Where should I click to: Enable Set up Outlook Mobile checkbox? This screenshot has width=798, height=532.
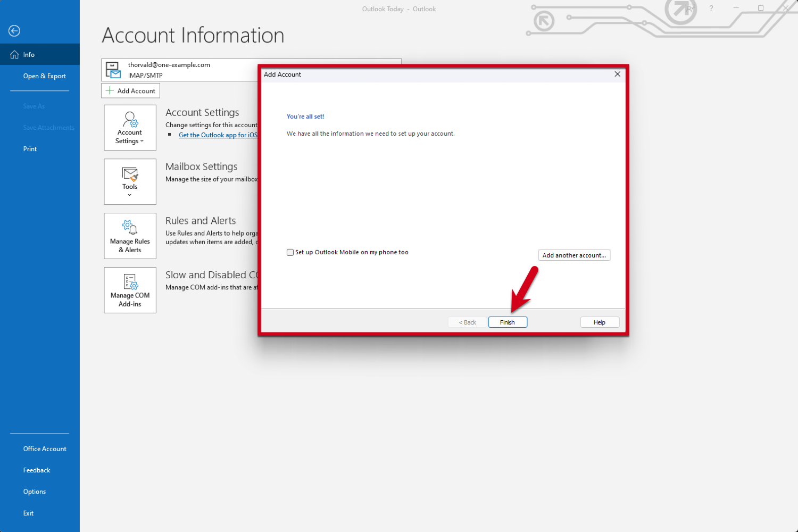[x=290, y=252]
